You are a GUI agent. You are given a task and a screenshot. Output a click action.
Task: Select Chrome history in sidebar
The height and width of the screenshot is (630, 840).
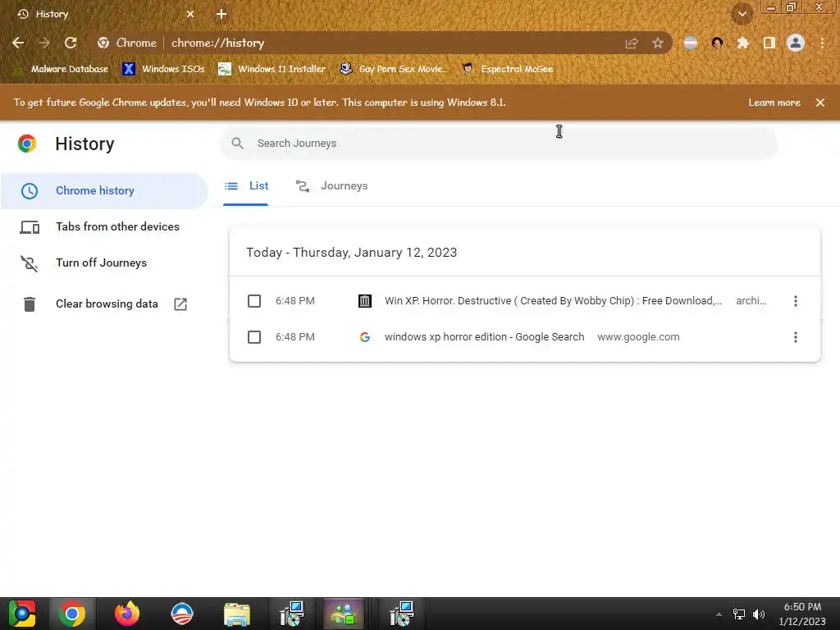104,190
